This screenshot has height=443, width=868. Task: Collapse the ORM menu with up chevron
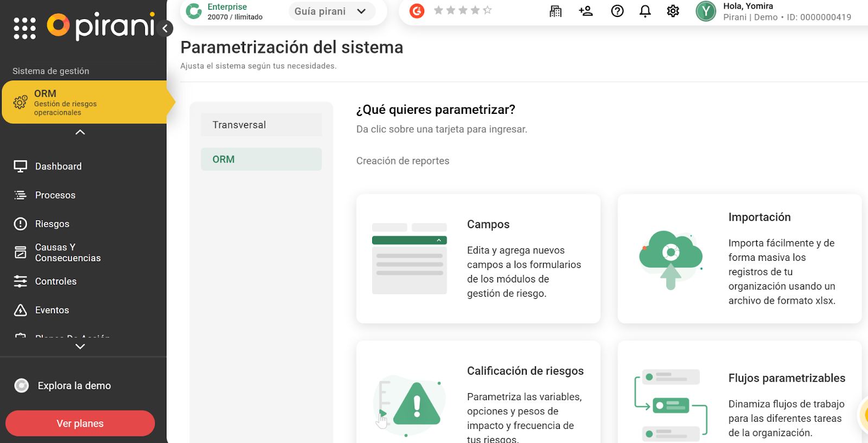80,132
